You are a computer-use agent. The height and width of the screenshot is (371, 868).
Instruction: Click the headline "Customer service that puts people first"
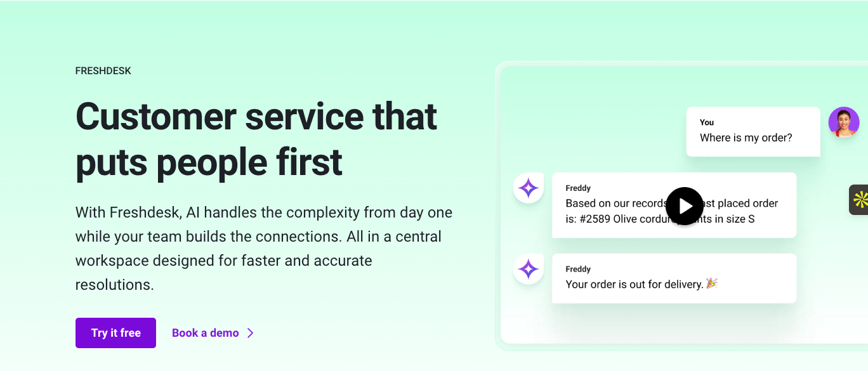(255, 138)
